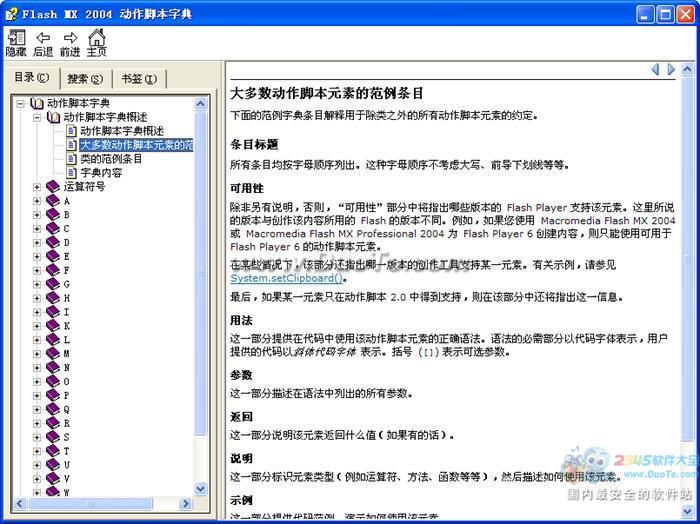
Task: Expand the D section in tree
Action: click(37, 242)
